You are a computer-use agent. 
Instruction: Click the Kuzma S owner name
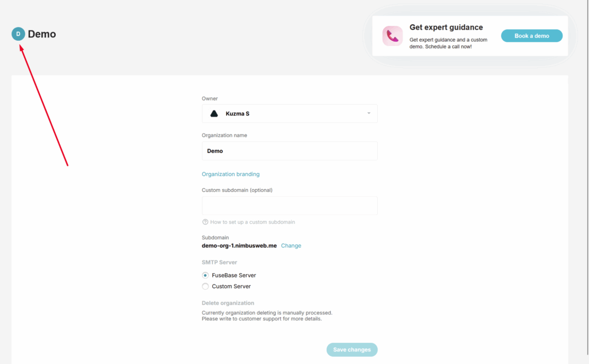(x=238, y=114)
